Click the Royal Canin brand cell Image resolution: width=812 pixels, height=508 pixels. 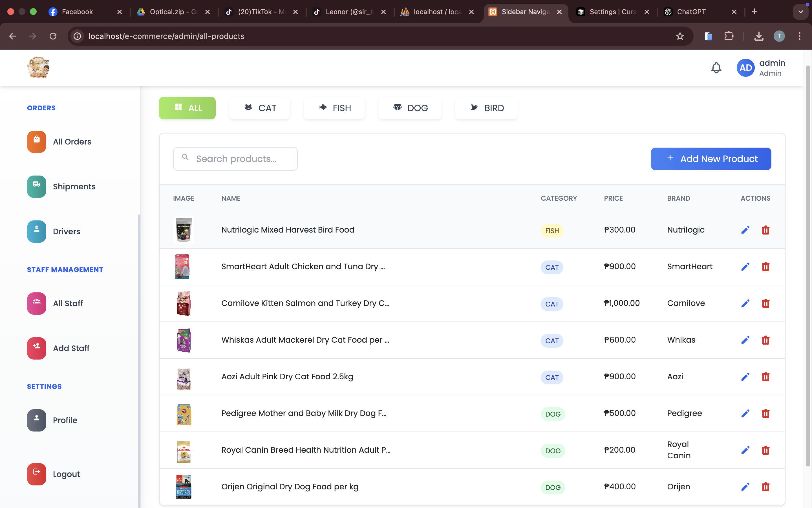coord(679,450)
